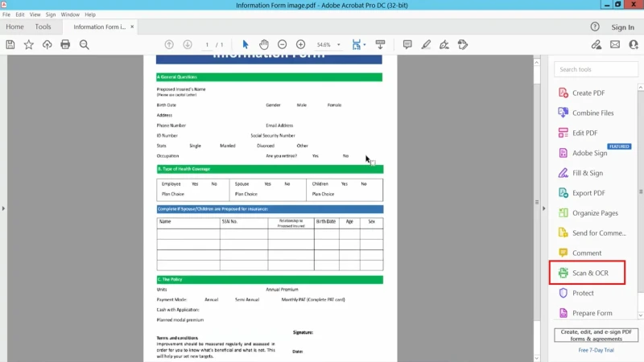Open the sign document pen icon
This screenshot has height=362, width=644.
(x=444, y=44)
